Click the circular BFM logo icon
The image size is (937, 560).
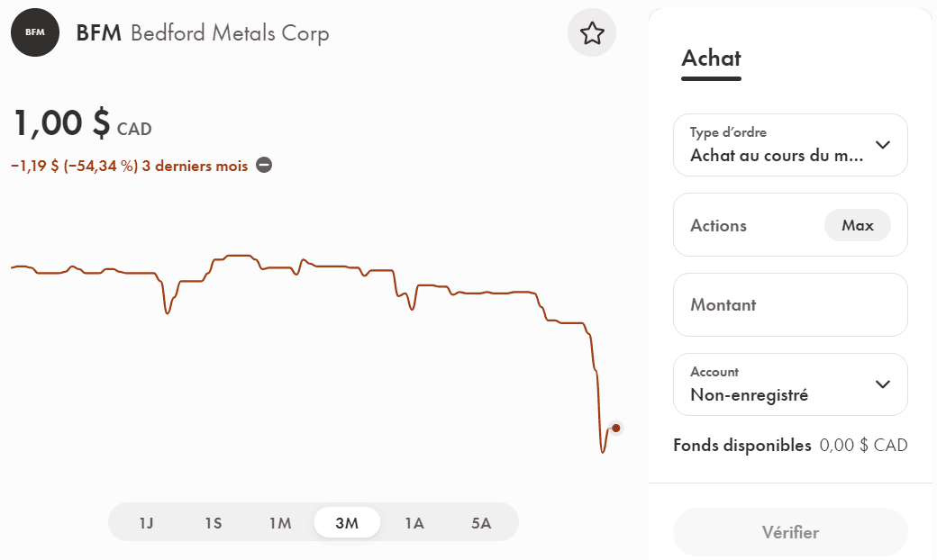pos(34,32)
